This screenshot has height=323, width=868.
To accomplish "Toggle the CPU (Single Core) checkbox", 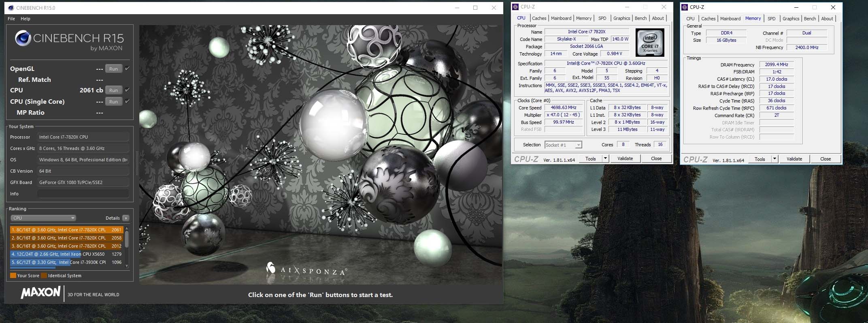I will pyautogui.click(x=127, y=101).
